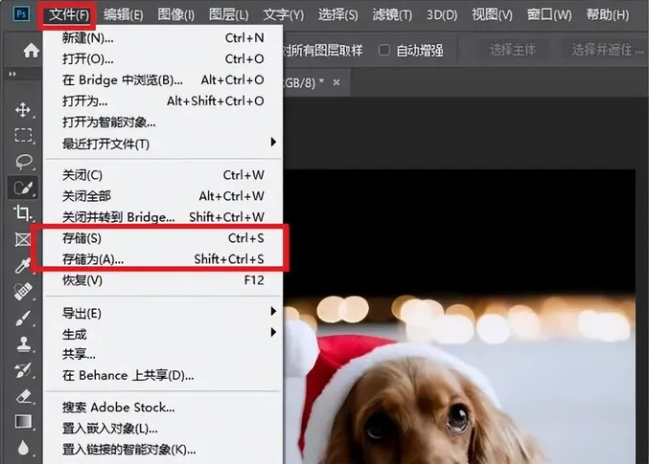Screen dimensions: 649x465
Task: Select the Clone Stamp tool
Action: click(x=24, y=344)
